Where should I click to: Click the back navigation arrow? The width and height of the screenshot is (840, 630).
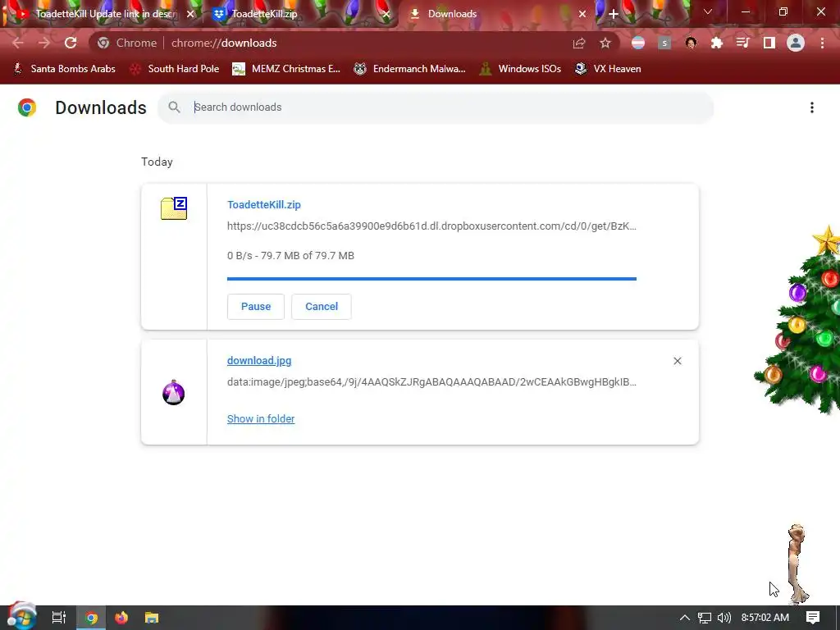(18, 43)
